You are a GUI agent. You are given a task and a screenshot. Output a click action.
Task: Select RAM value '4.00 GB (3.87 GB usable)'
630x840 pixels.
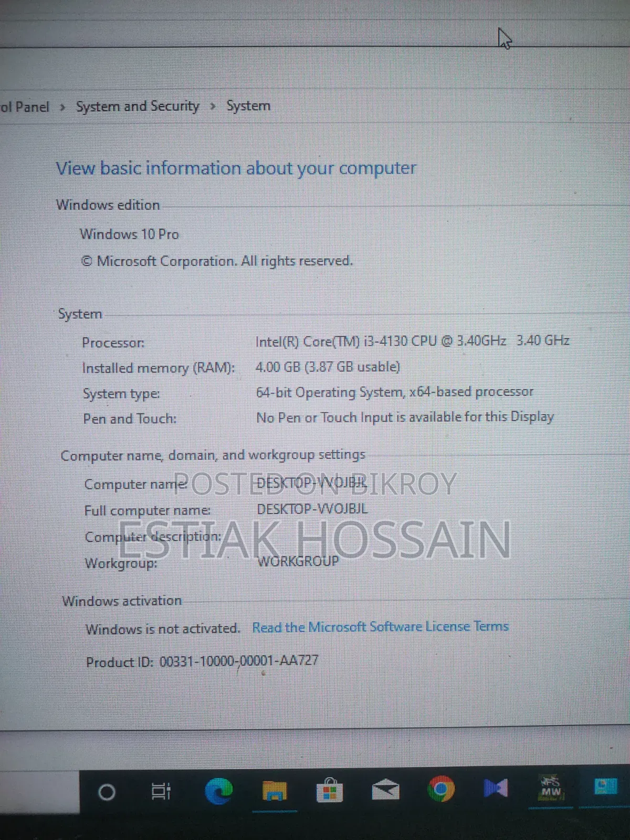tap(328, 366)
